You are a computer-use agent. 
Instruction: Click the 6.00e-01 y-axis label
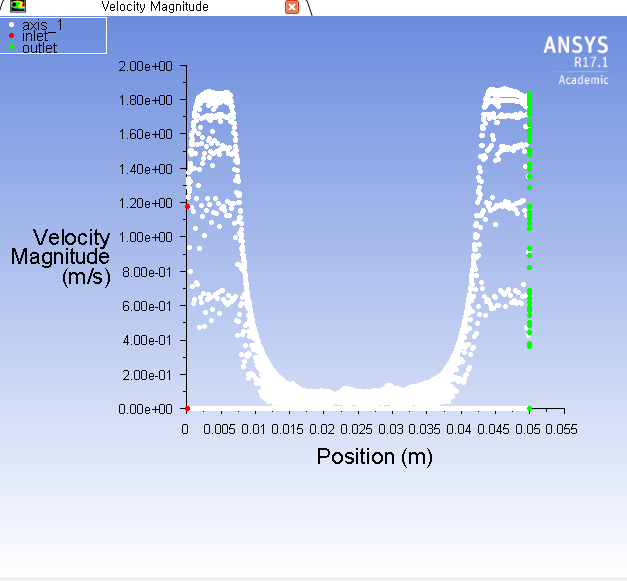[147, 306]
